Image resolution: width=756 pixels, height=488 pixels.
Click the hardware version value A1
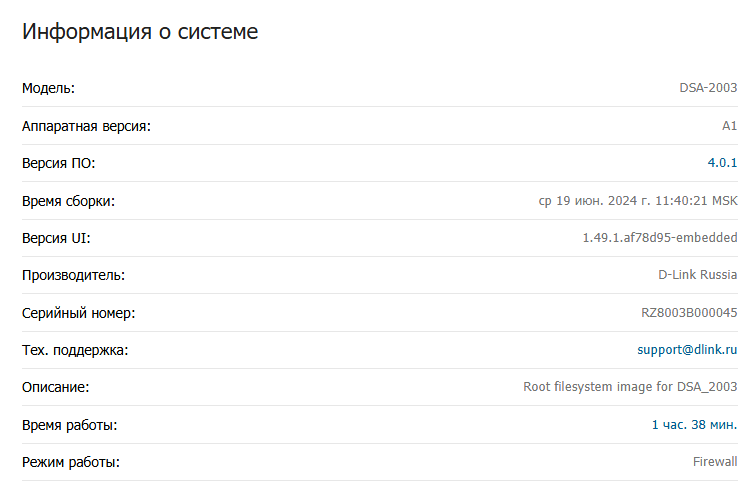729,126
